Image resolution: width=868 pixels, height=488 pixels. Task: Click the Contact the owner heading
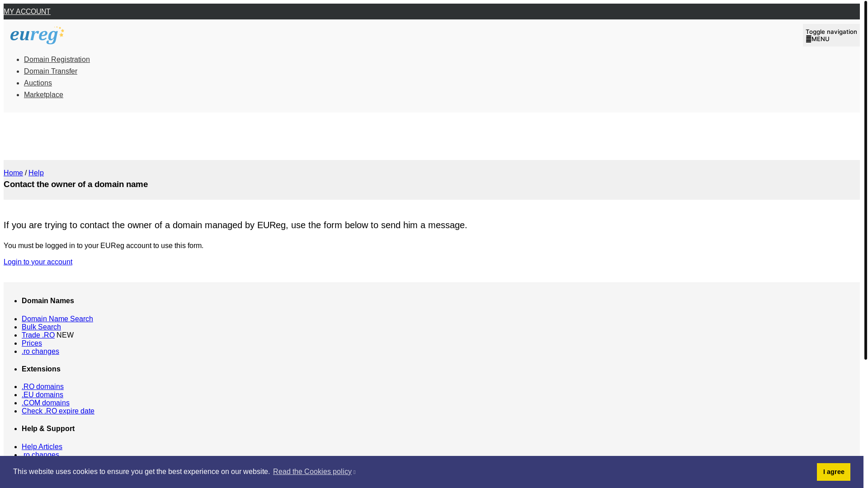[75, 184]
